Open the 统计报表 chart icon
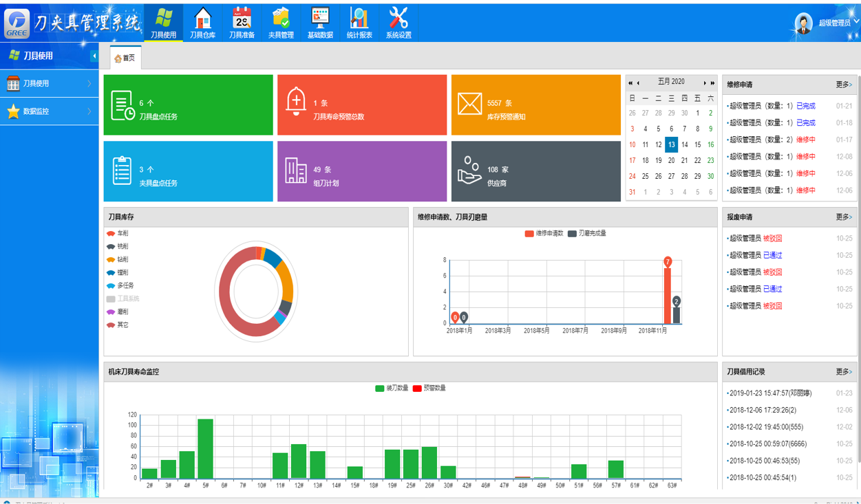861x504 pixels. tap(359, 23)
